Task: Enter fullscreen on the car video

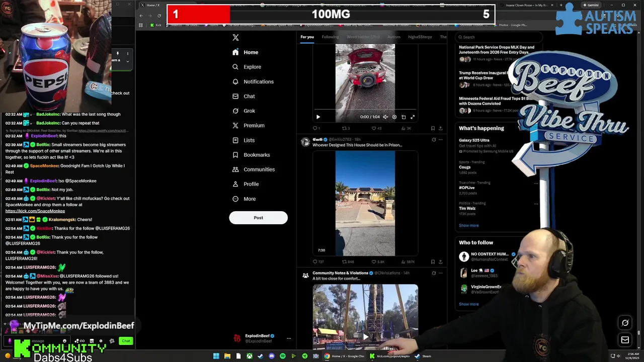Action: click(x=413, y=117)
